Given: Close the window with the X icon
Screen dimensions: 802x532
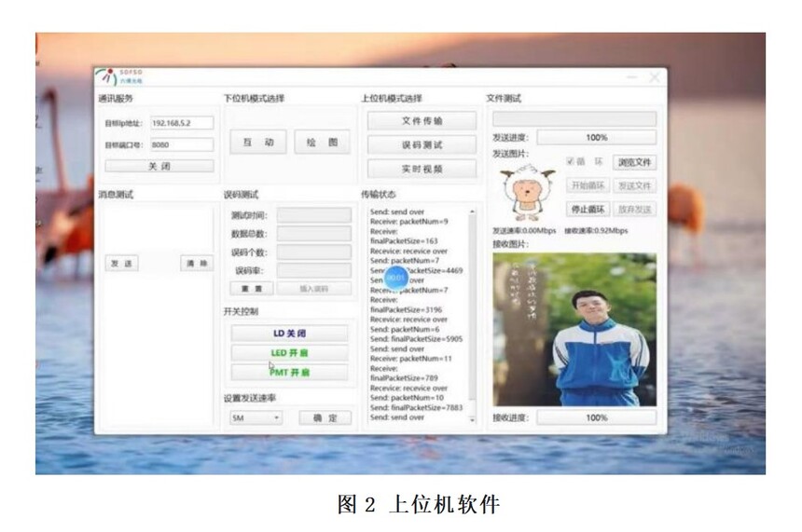Looking at the screenshot, I should click(655, 77).
